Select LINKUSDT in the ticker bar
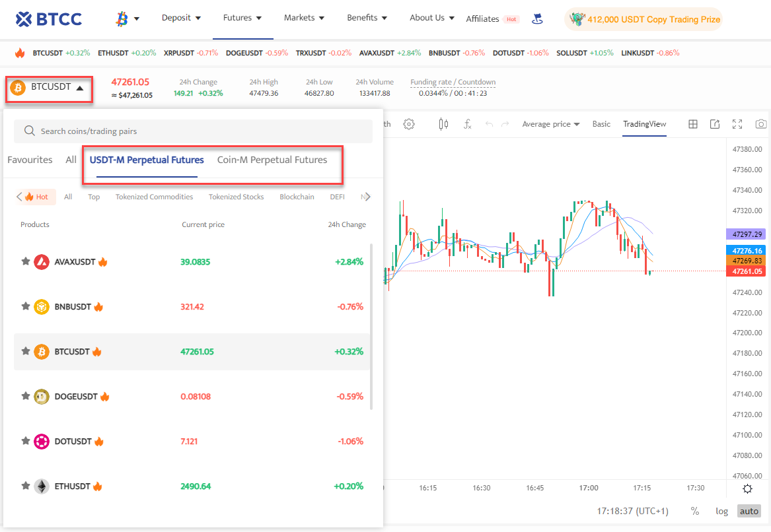 click(650, 53)
